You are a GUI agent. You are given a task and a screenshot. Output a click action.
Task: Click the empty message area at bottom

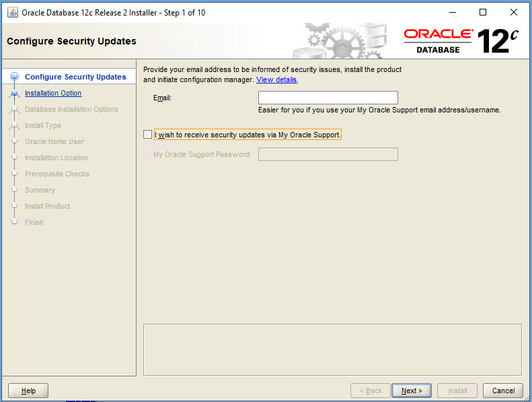(x=332, y=349)
